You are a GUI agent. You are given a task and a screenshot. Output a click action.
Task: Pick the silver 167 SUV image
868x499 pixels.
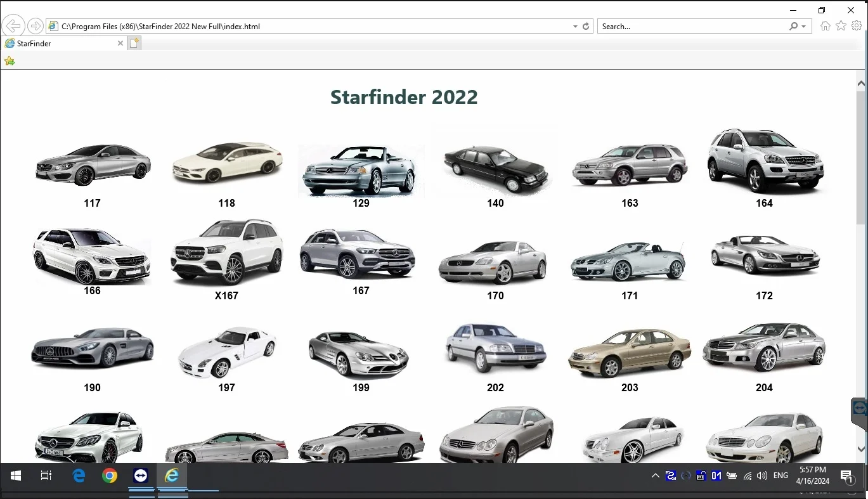[x=358, y=253]
